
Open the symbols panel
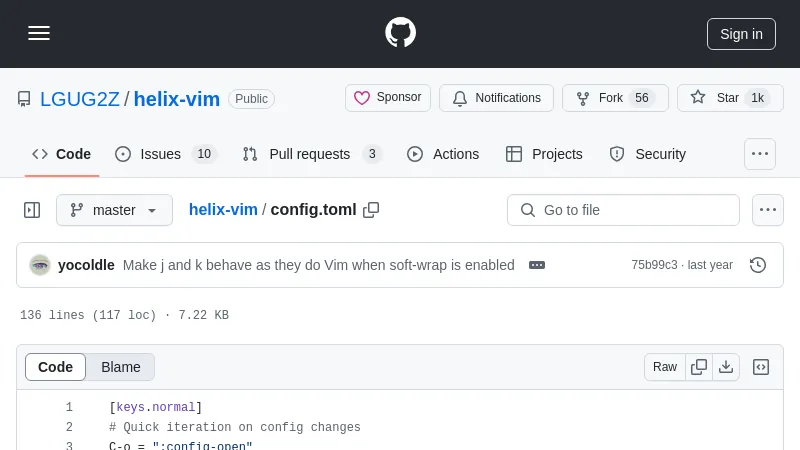click(x=761, y=367)
